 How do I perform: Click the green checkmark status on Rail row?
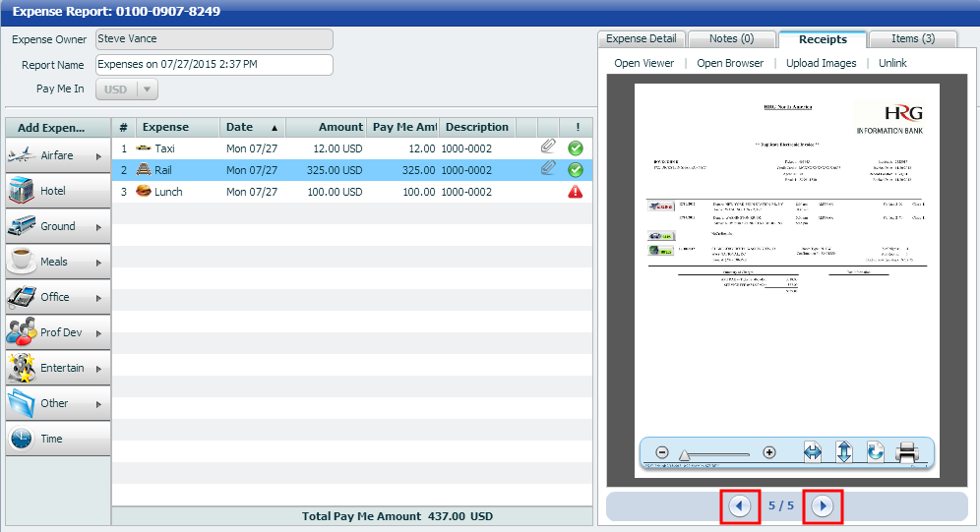(x=576, y=170)
